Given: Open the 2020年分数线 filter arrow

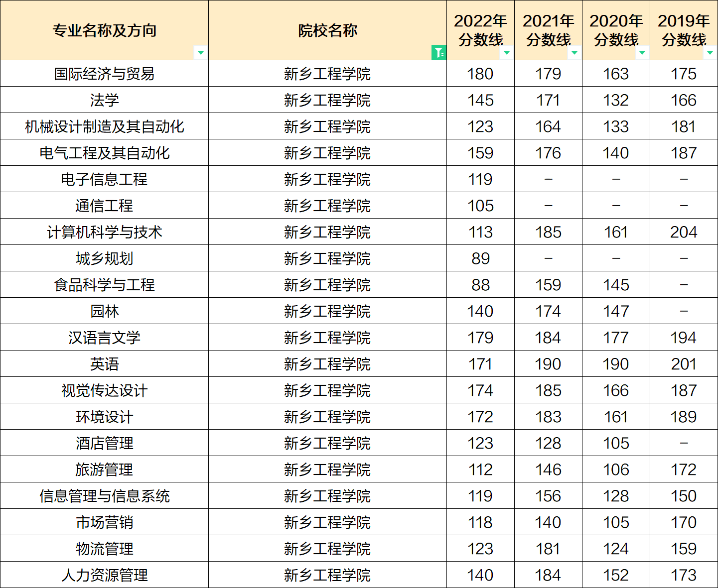Looking at the screenshot, I should (642, 52).
